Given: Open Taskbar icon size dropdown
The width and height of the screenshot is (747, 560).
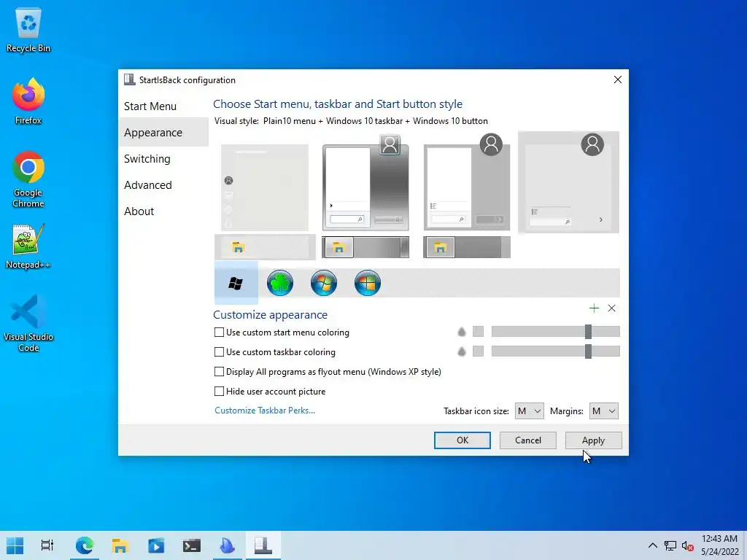Looking at the screenshot, I should (530, 411).
